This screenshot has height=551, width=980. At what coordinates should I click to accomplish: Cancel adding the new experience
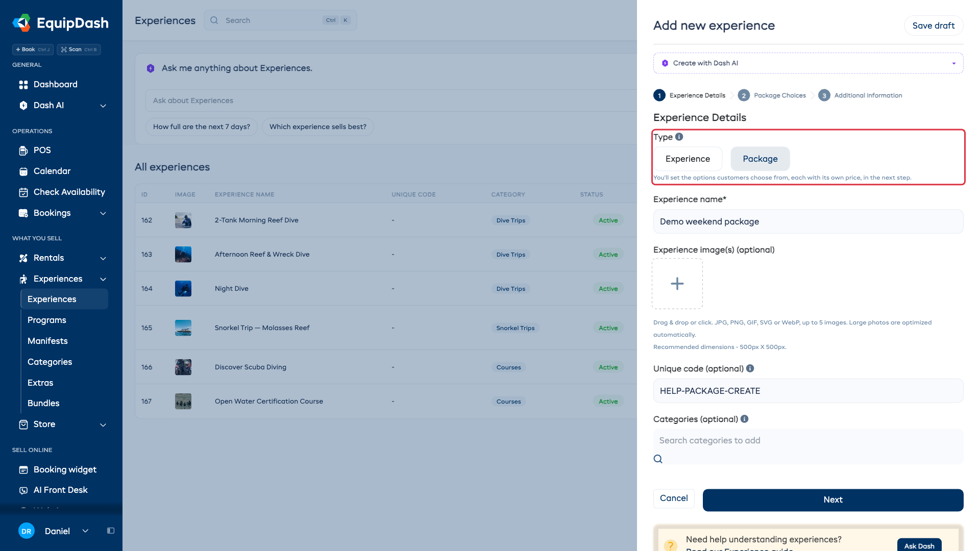(674, 498)
